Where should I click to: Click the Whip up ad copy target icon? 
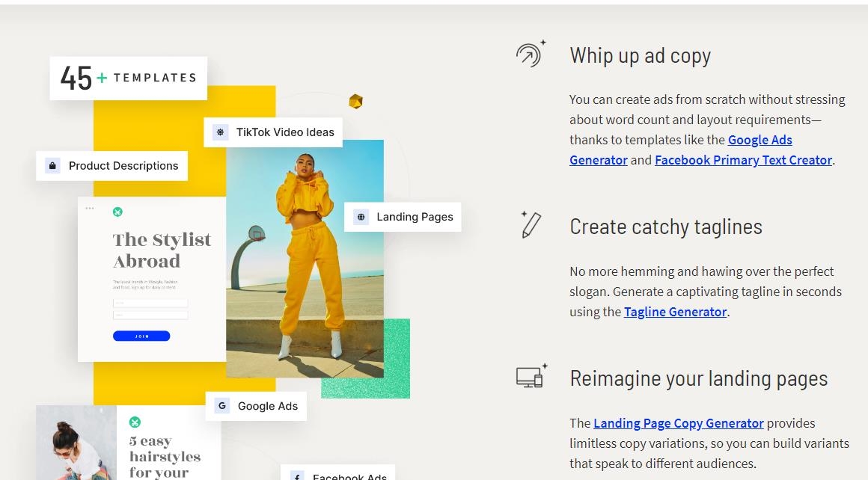(531, 54)
